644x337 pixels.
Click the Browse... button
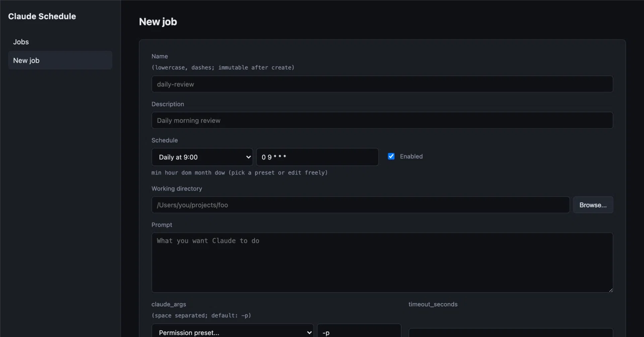tap(593, 205)
